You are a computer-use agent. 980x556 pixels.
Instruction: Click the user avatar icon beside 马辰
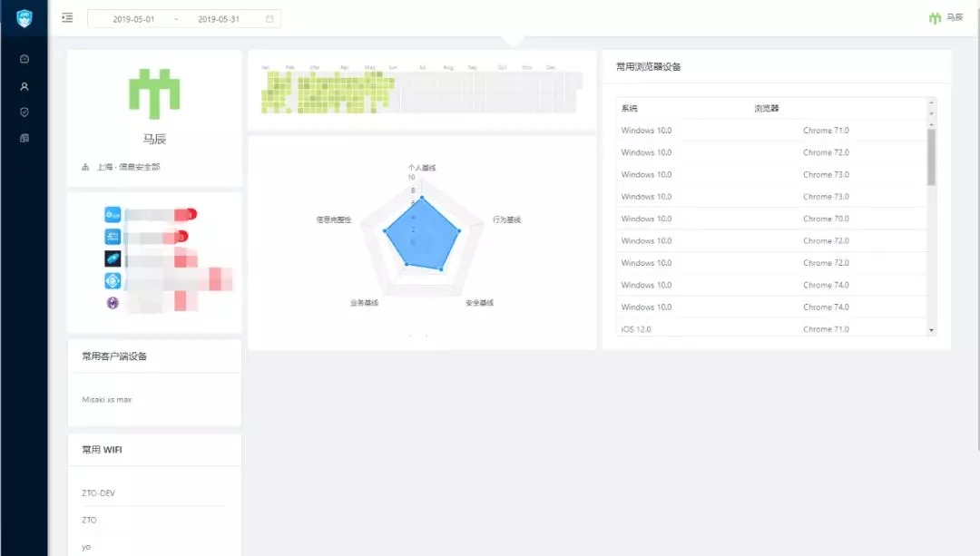pyautogui.click(x=935, y=16)
